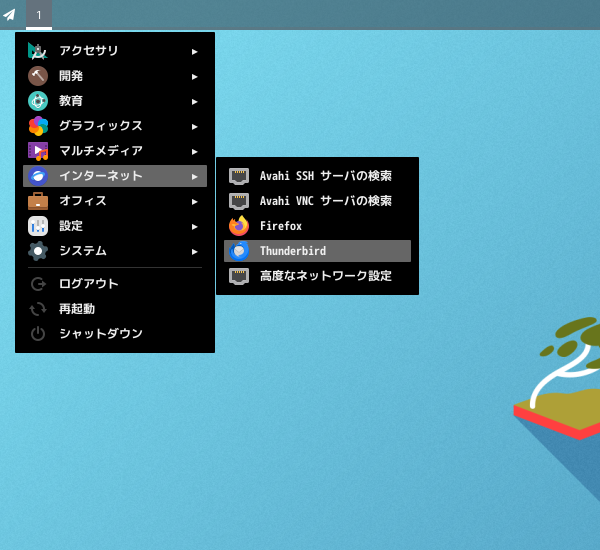Click the Firefox fox logo icon

coord(239,226)
